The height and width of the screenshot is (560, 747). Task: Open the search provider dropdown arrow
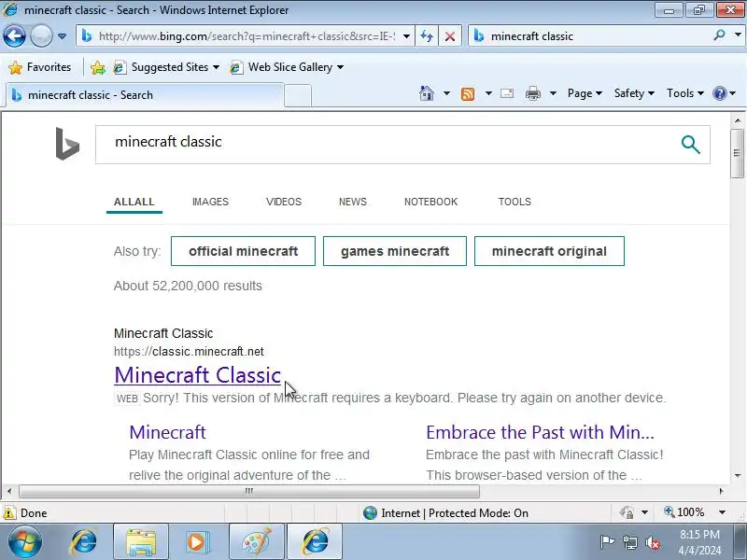738,35
